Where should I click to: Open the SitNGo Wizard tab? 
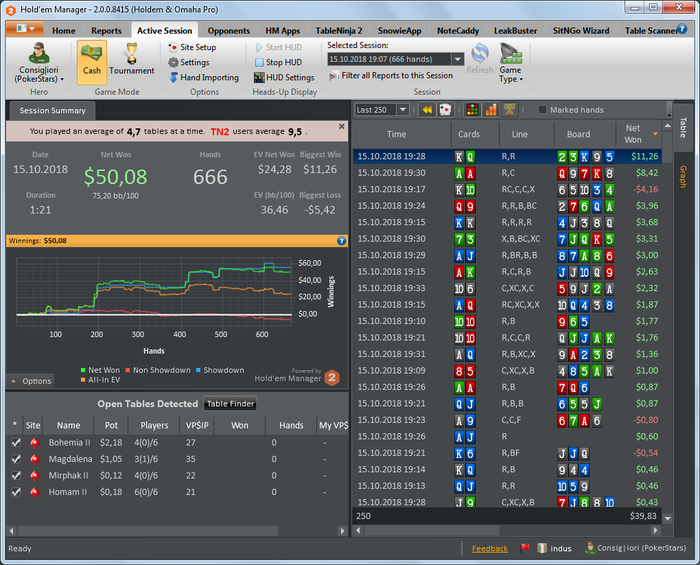(581, 30)
